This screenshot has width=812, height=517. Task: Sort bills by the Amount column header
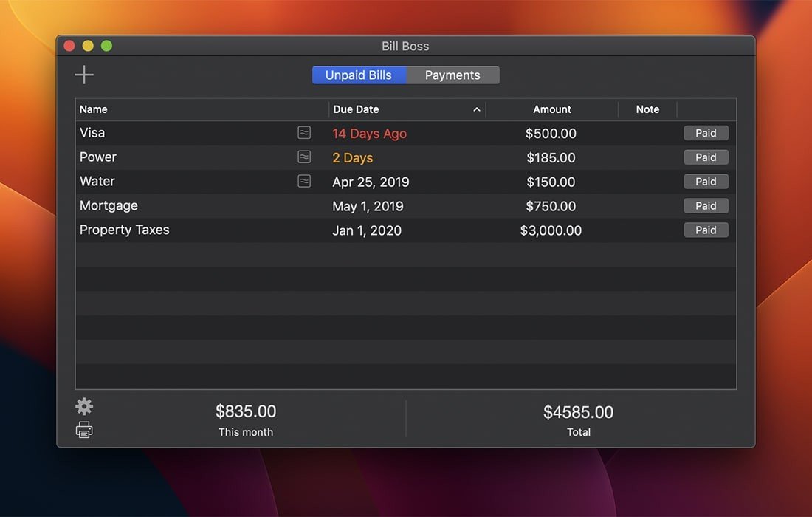pyautogui.click(x=551, y=109)
